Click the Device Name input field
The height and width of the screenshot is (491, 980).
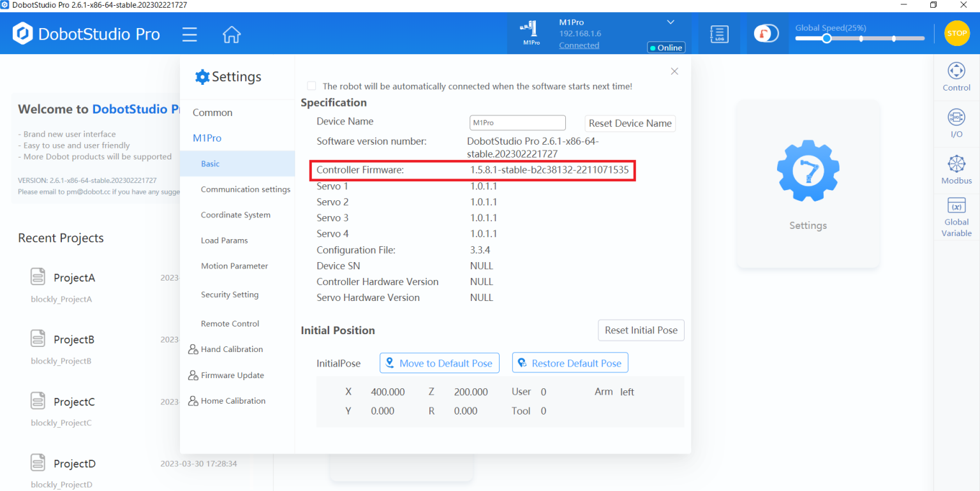[517, 122]
